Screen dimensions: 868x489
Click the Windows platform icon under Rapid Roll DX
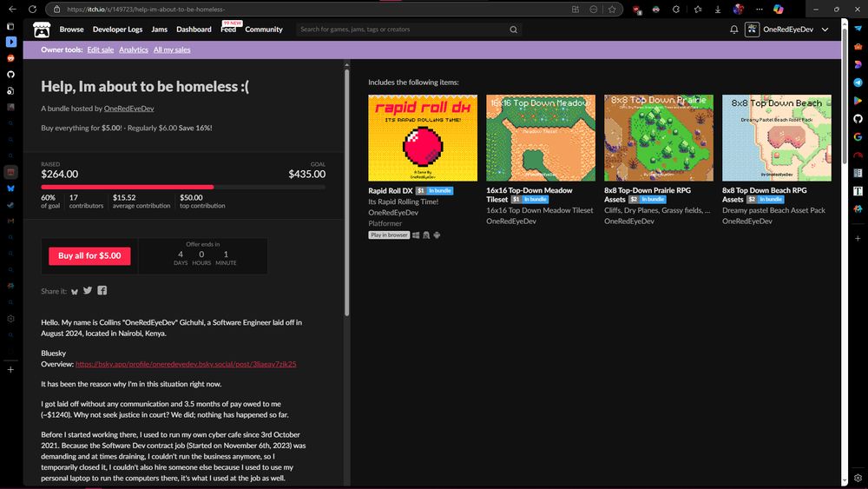point(416,235)
